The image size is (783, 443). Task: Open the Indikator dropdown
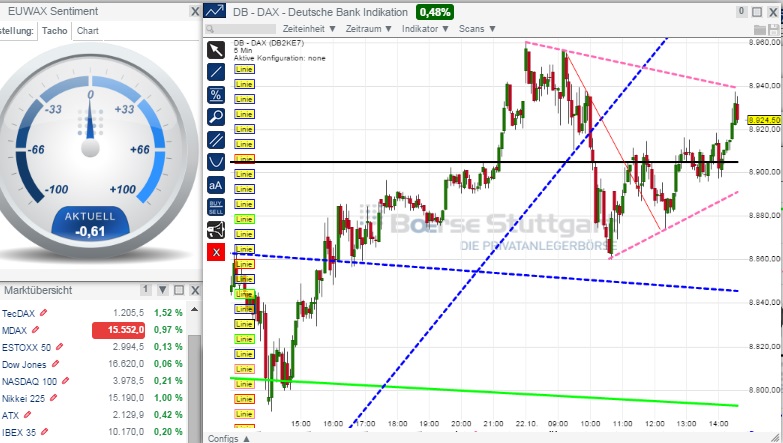[425, 29]
